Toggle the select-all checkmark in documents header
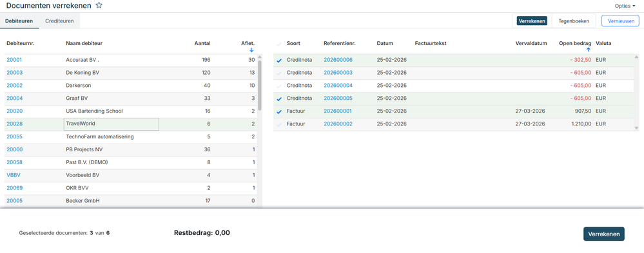Image resolution: width=644 pixels, height=253 pixels. [279, 44]
